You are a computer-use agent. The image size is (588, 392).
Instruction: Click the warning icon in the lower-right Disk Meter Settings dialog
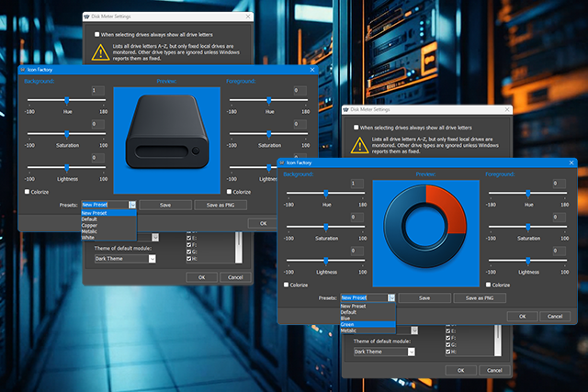coord(359,147)
